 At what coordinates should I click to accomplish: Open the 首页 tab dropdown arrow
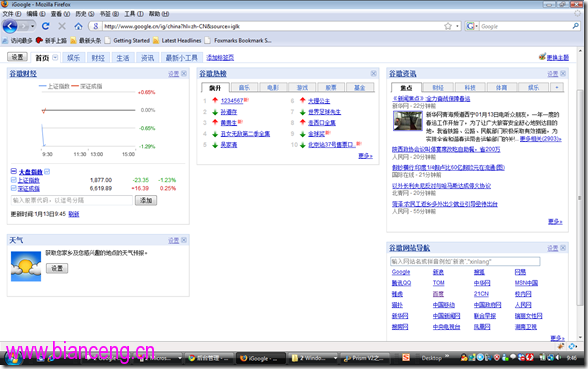coord(55,57)
